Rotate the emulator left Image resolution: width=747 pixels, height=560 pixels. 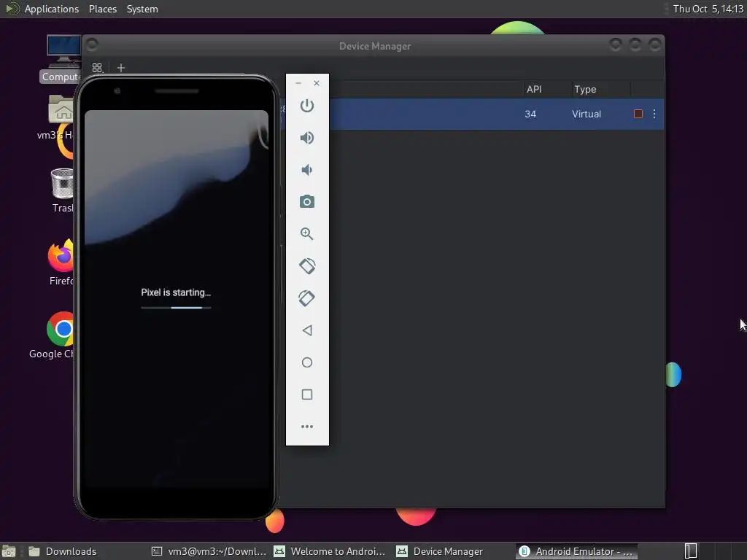pyautogui.click(x=307, y=266)
